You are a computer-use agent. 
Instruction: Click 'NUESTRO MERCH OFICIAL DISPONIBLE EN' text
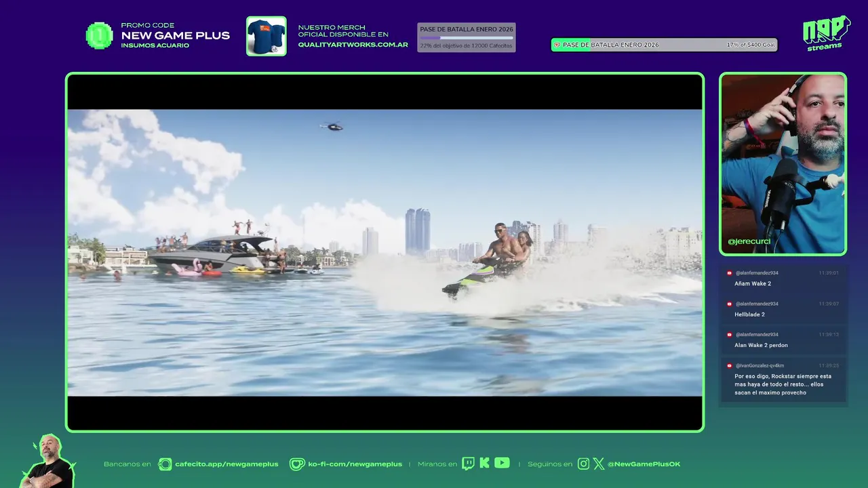coord(343,31)
